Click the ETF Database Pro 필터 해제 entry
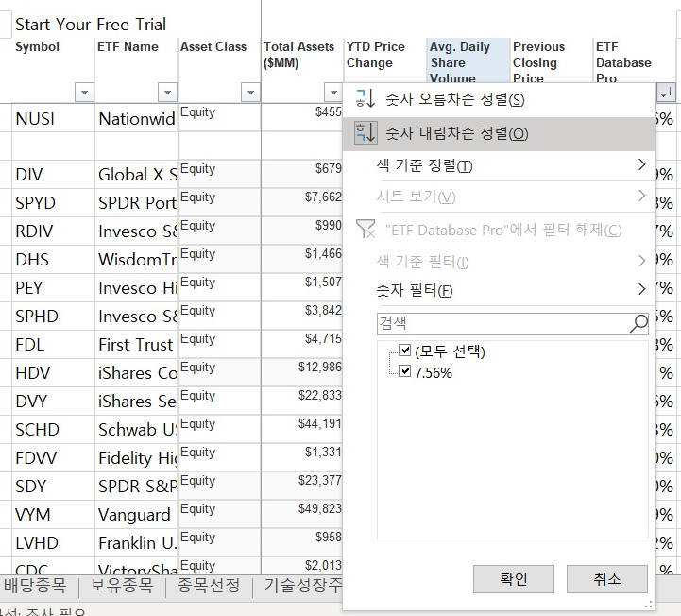 (x=499, y=230)
